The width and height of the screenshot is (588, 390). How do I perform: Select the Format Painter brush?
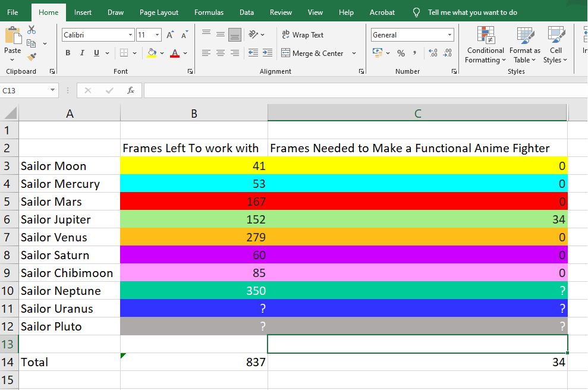[32, 57]
